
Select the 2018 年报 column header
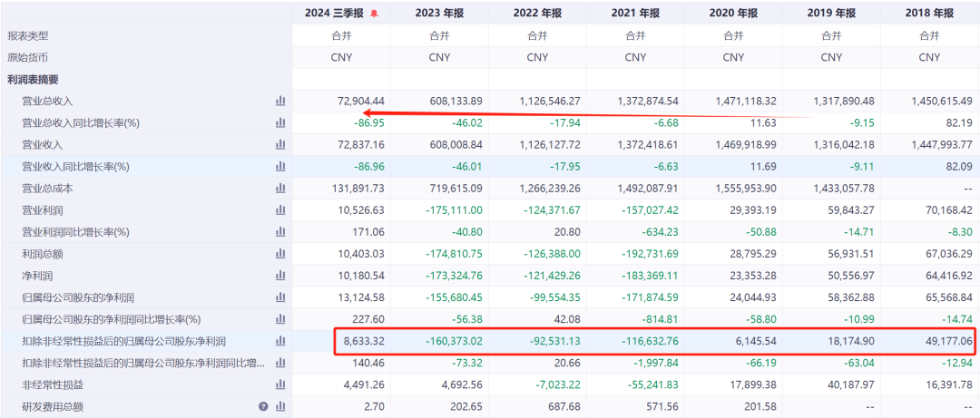[929, 13]
